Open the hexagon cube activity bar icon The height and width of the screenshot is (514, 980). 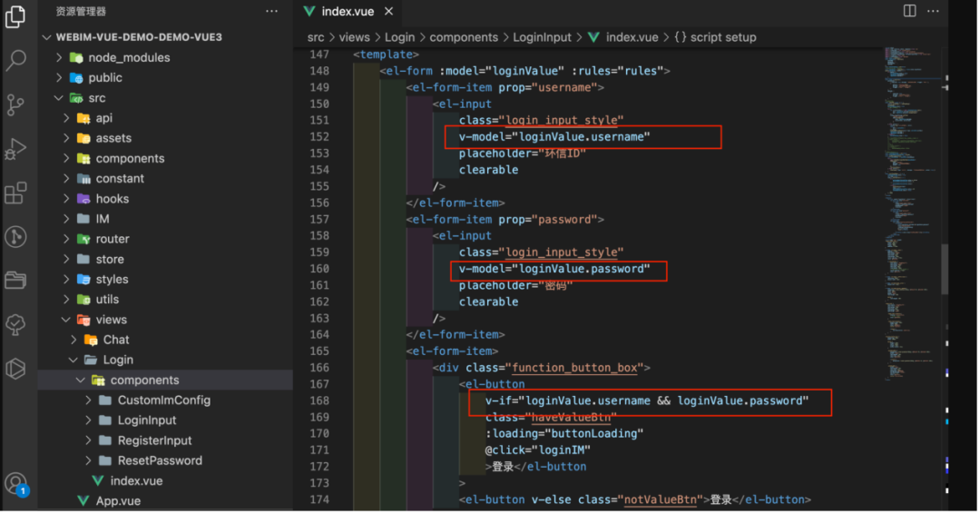[x=15, y=369]
